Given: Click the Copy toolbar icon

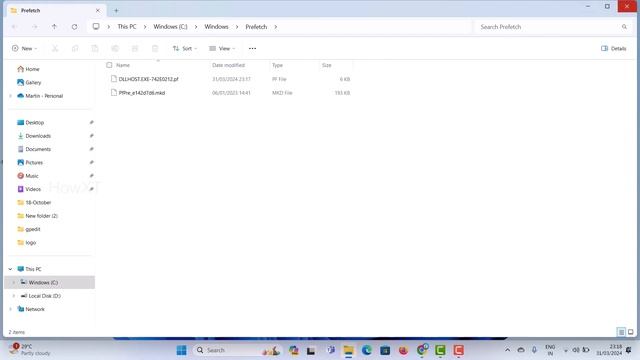Looking at the screenshot, I should click(x=75, y=49).
